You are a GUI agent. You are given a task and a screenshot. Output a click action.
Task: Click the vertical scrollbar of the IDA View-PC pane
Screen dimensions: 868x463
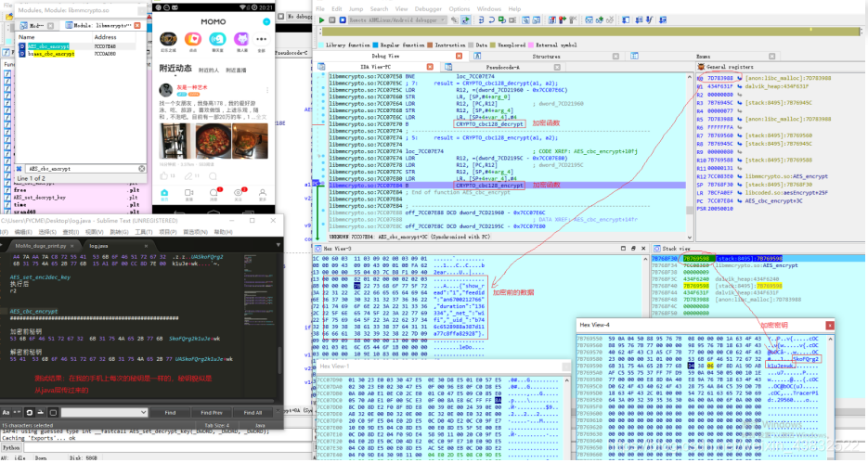click(690, 156)
